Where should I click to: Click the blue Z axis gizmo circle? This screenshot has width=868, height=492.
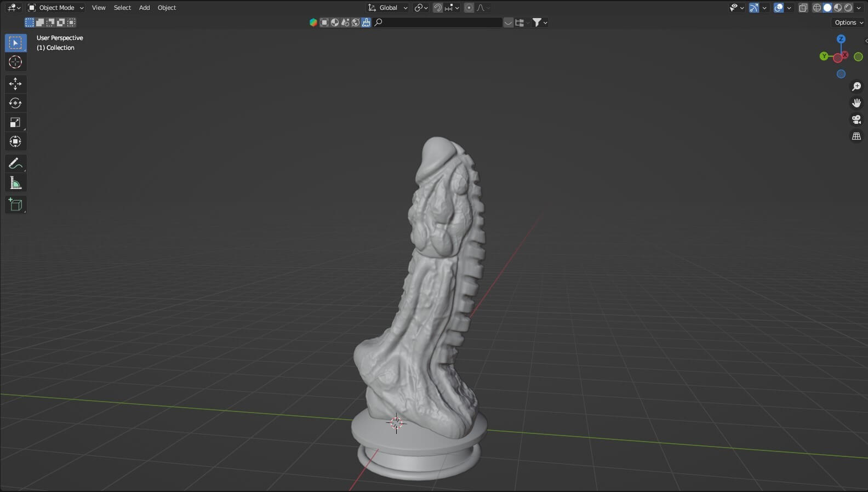[841, 39]
